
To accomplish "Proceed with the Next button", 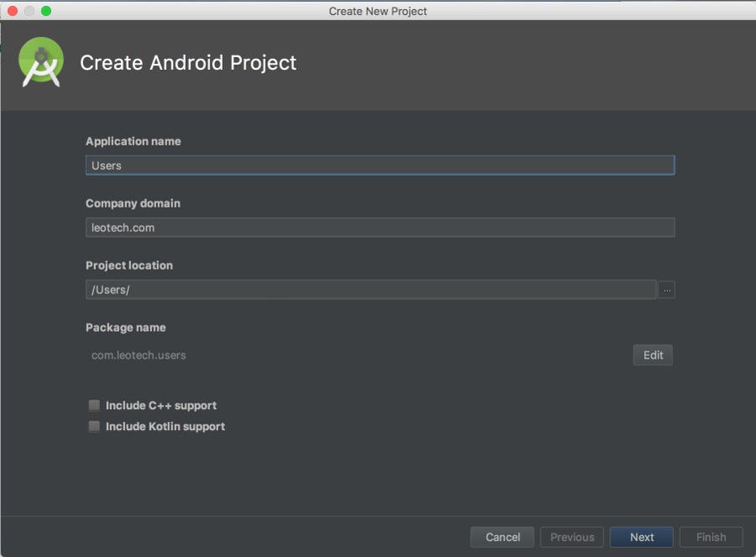I will (642, 537).
